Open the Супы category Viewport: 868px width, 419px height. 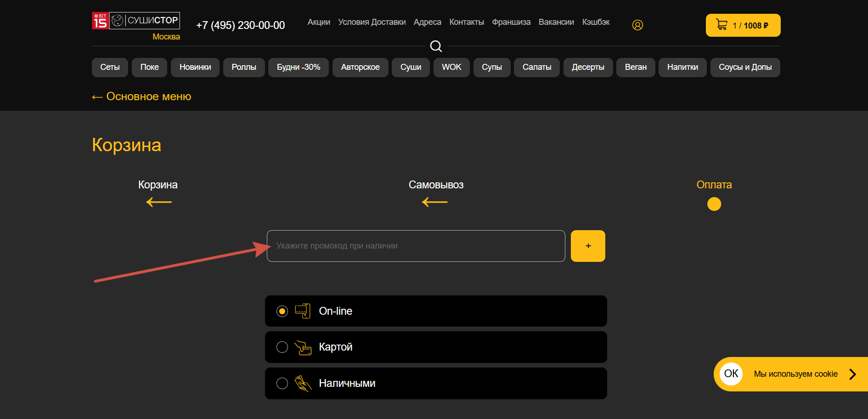click(x=492, y=68)
